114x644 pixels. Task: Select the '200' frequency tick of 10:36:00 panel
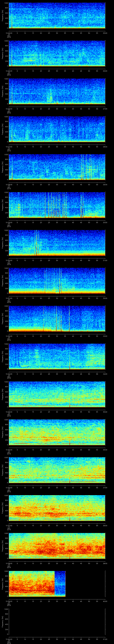[x=7, y=478]
